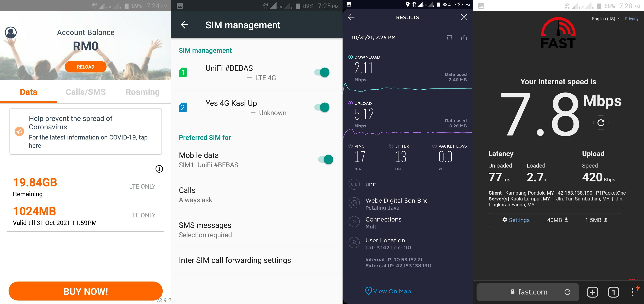Open fast.com Settings
The width and height of the screenshot is (644, 304).
516,220
